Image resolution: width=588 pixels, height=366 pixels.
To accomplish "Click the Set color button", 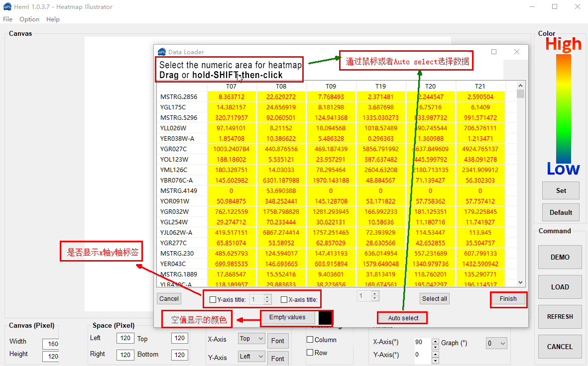I will click(561, 190).
